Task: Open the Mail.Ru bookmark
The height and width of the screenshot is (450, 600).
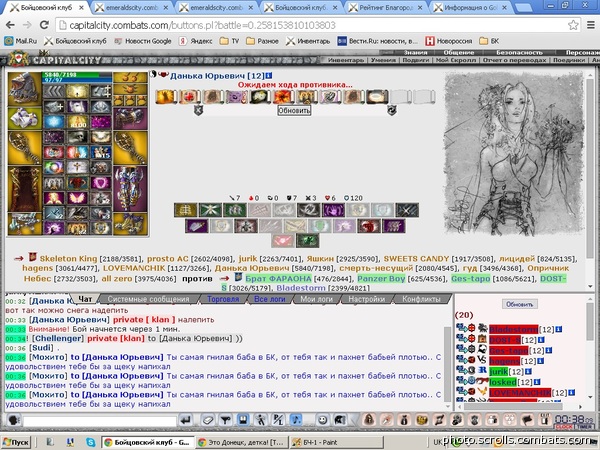Action: (21, 41)
